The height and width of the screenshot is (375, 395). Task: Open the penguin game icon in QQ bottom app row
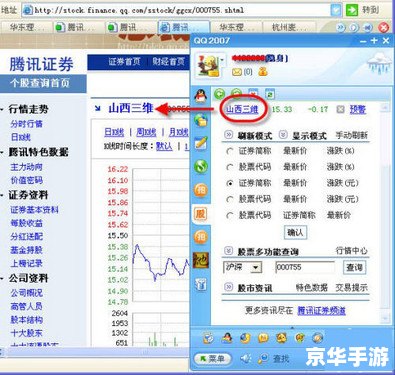(x=227, y=338)
